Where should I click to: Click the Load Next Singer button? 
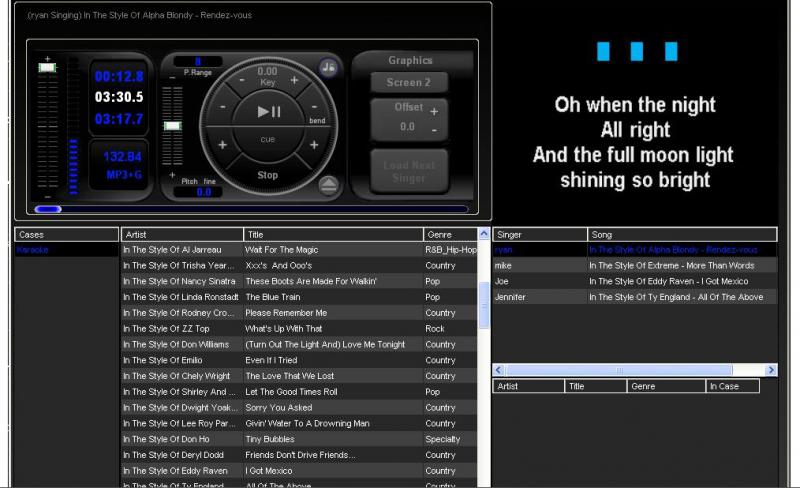coord(409,172)
